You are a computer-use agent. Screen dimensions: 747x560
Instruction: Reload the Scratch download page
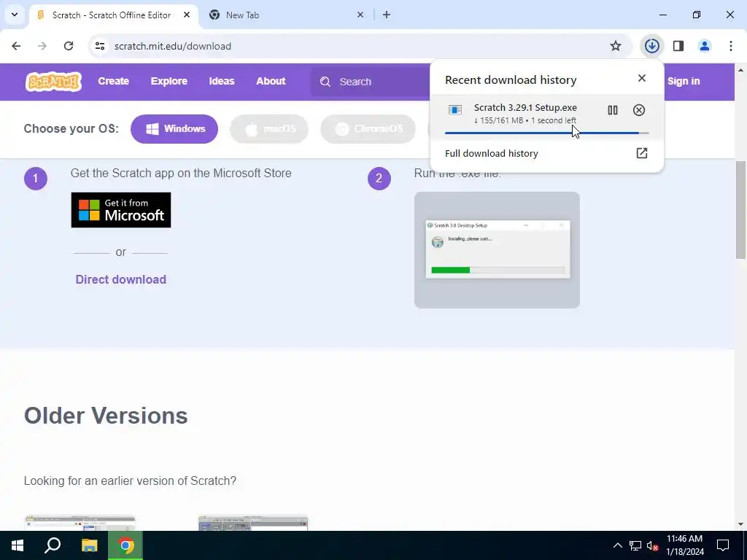coord(69,46)
